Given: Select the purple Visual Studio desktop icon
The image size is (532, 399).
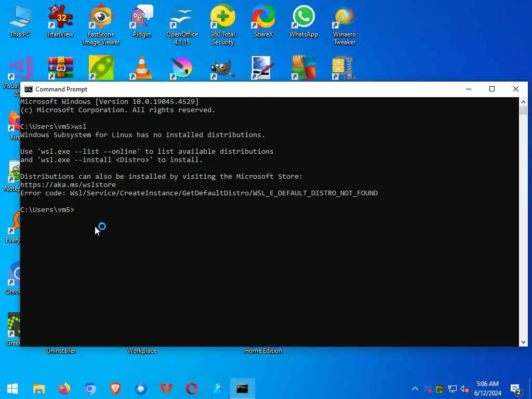Looking at the screenshot, I should coord(20,69).
